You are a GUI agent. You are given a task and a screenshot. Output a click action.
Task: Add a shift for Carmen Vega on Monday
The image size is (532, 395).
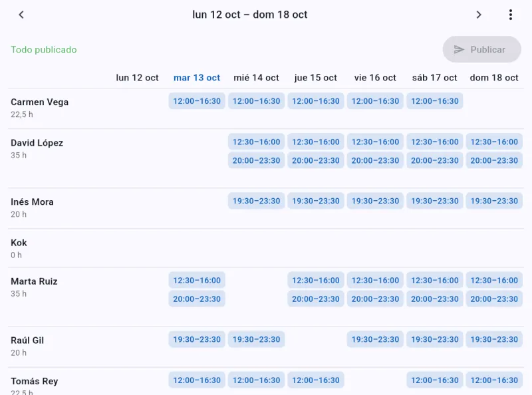138,108
